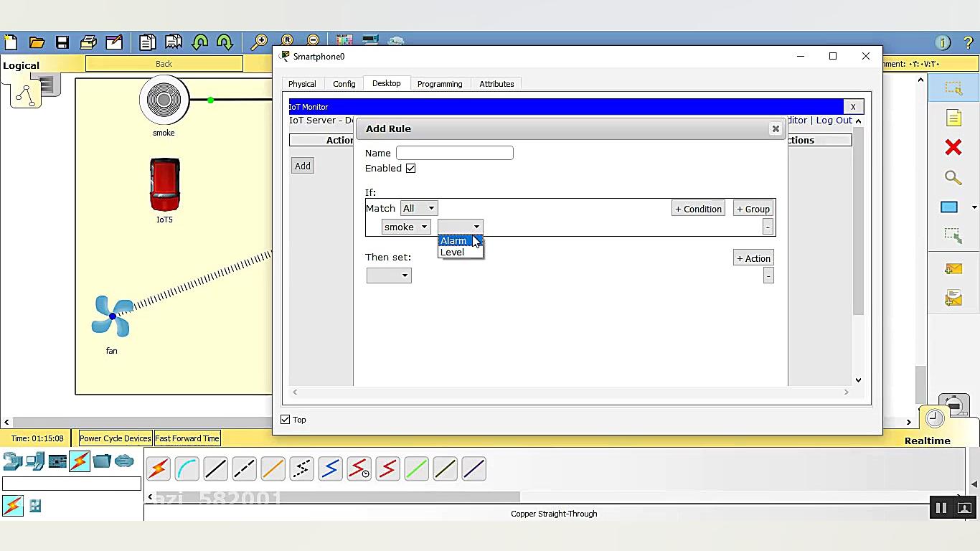Click the Paste icon in toolbar
The image size is (980, 551).
pos(173,42)
